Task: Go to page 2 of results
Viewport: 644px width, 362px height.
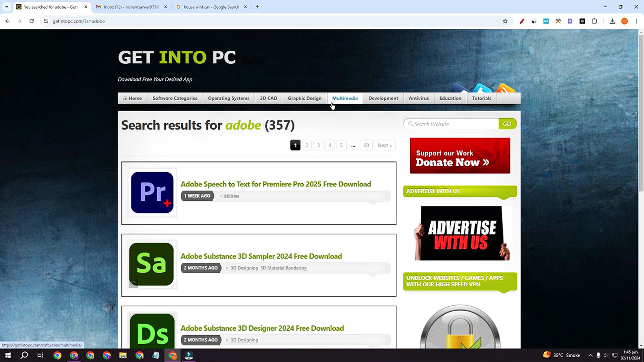Action: (307, 145)
